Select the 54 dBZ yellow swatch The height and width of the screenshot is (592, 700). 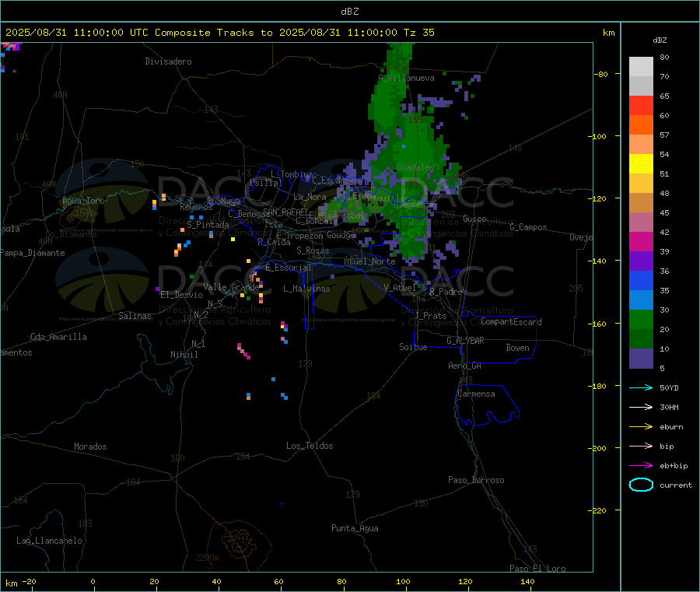[641, 164]
